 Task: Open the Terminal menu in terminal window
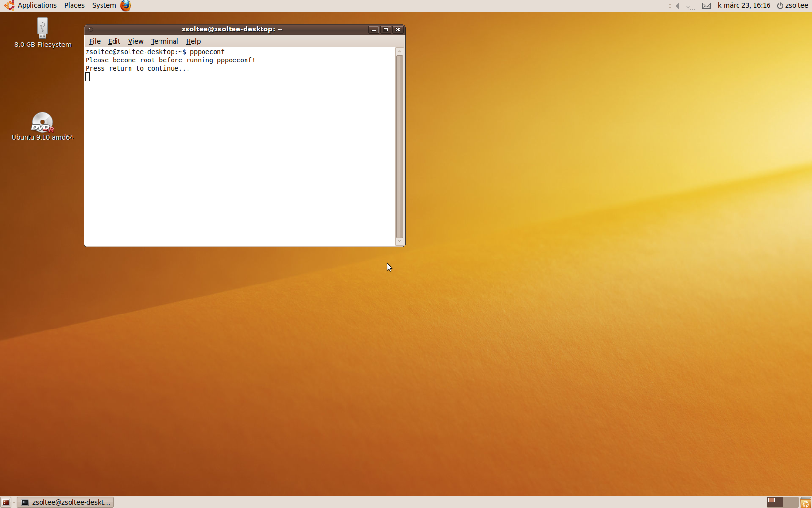164,41
